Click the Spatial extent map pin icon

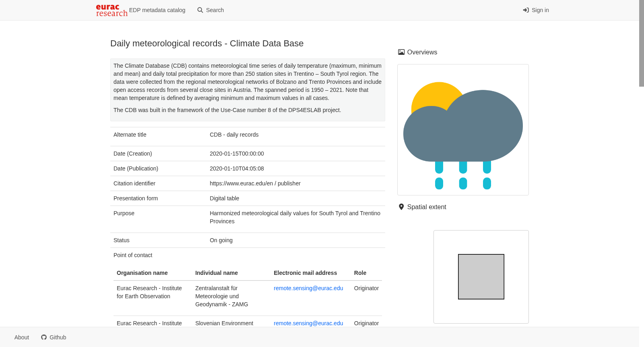coord(401,207)
